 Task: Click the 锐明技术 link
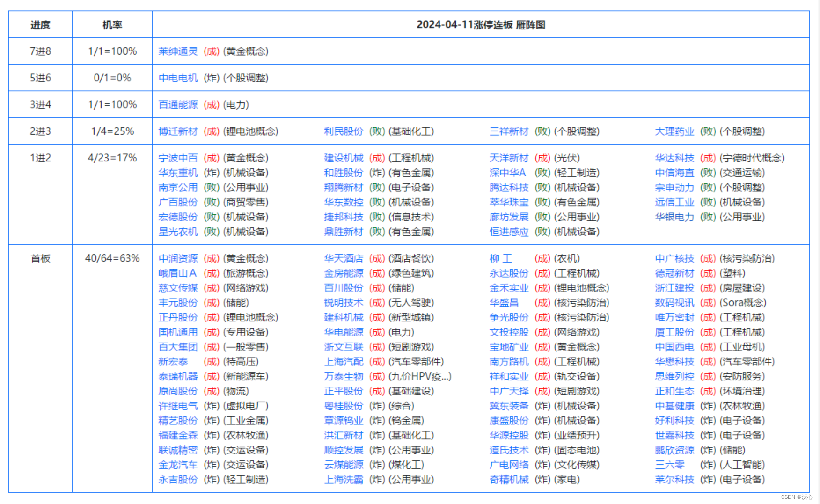point(344,303)
